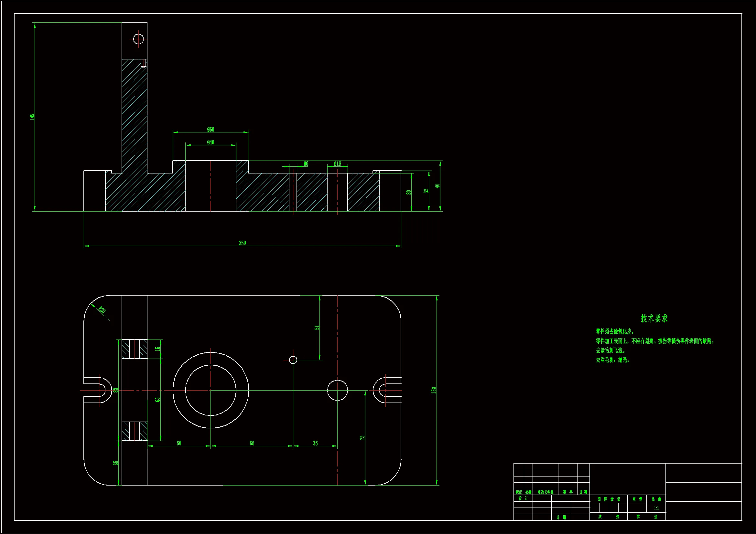Select the 51 vertical dimension text
Screen dimensions: 756x534
[x=317, y=328]
